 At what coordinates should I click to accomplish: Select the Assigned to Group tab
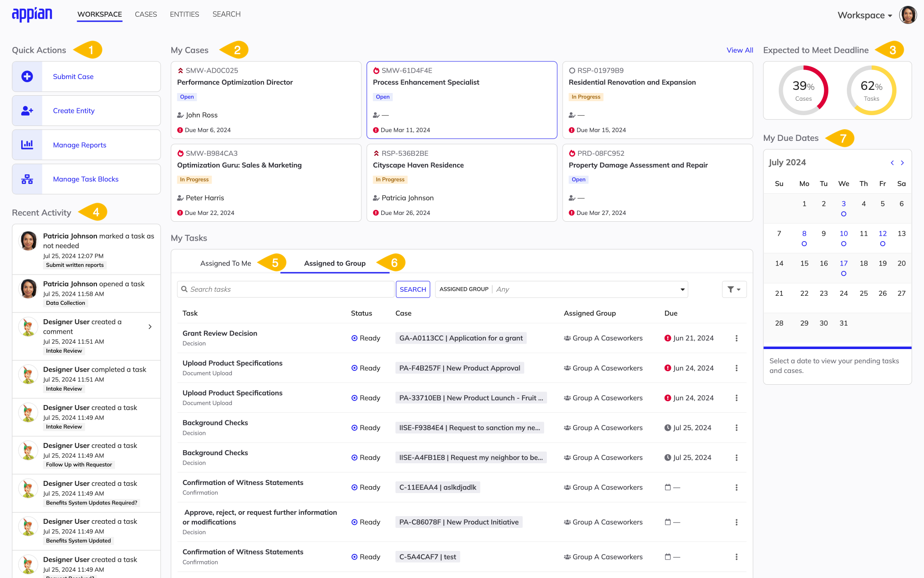(335, 263)
